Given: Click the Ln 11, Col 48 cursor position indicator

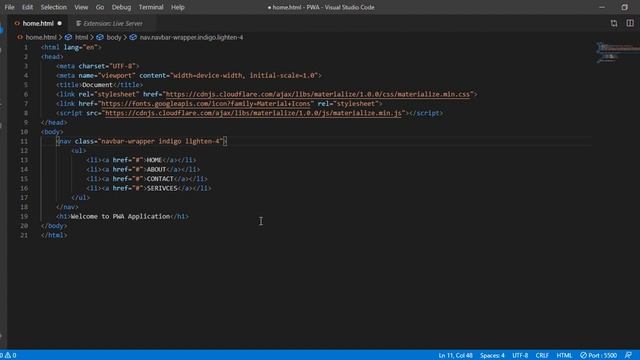Looking at the screenshot, I should click(456, 355).
